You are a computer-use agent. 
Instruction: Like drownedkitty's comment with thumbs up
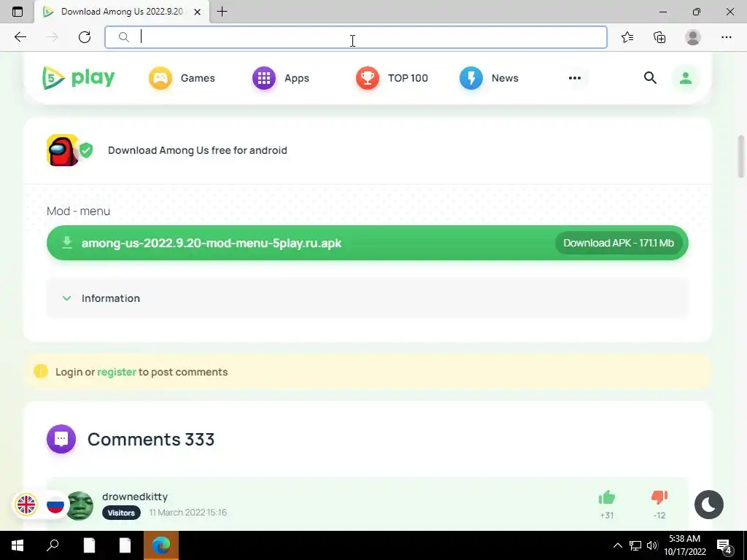(607, 497)
